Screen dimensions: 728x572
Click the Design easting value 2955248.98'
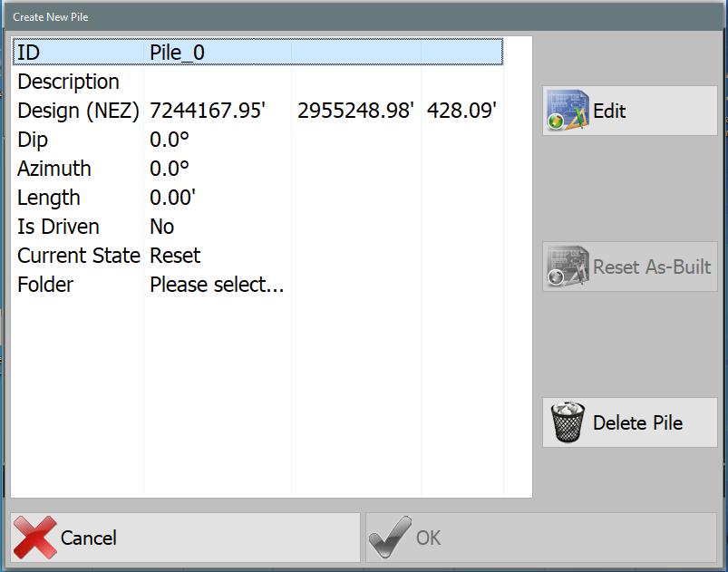tap(355, 111)
